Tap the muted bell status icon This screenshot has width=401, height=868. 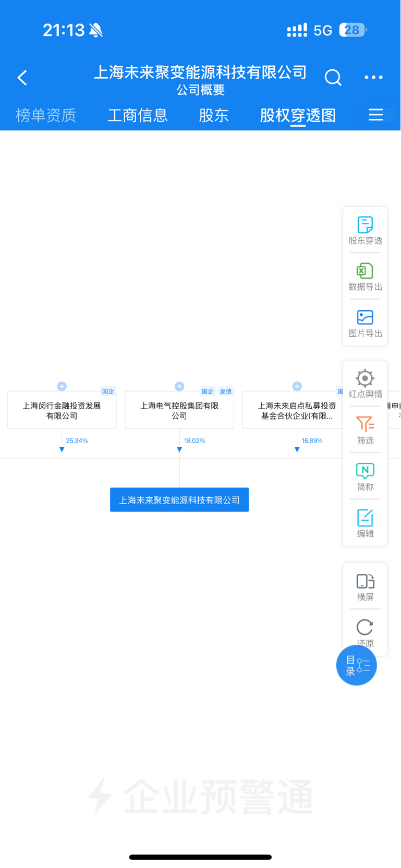(96, 30)
